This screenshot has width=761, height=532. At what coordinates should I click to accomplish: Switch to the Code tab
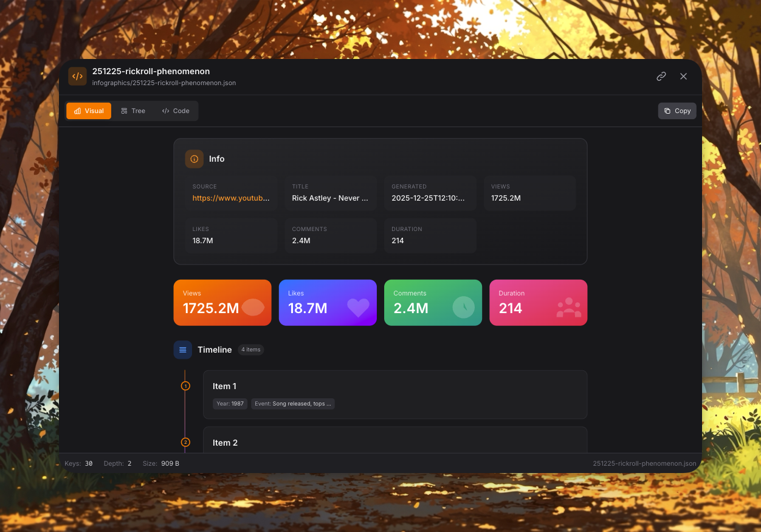tap(176, 111)
